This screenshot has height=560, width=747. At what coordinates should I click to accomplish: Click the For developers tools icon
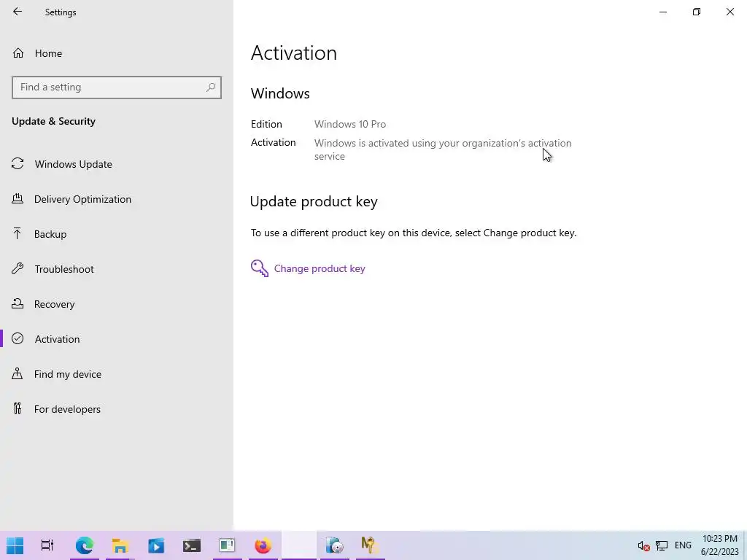[x=18, y=408]
